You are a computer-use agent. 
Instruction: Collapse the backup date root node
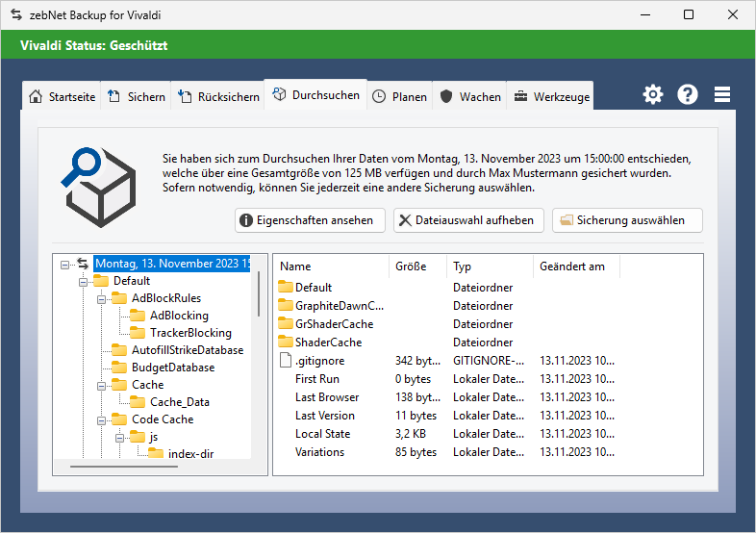tap(64, 264)
